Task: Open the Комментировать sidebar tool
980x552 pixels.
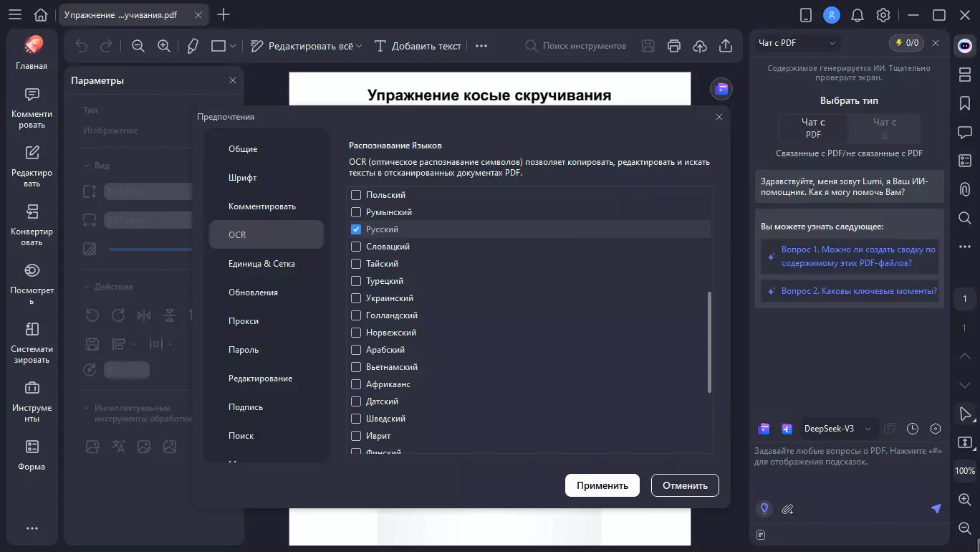Action: (32, 106)
